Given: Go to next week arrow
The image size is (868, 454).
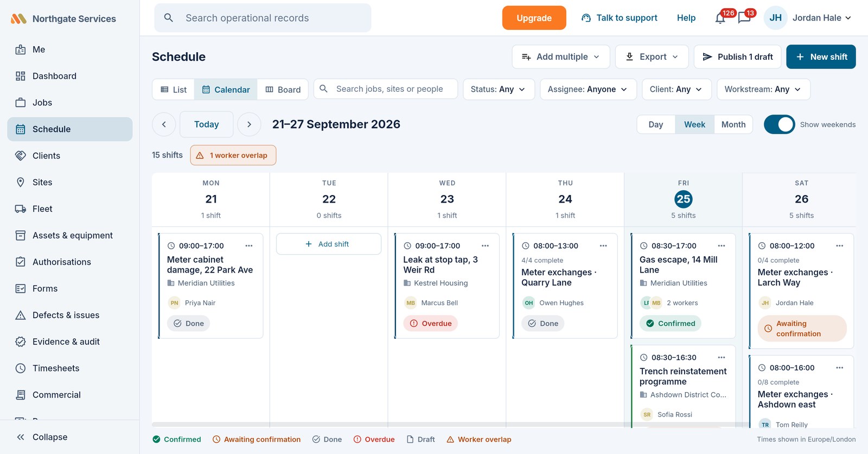Looking at the screenshot, I should pos(249,124).
